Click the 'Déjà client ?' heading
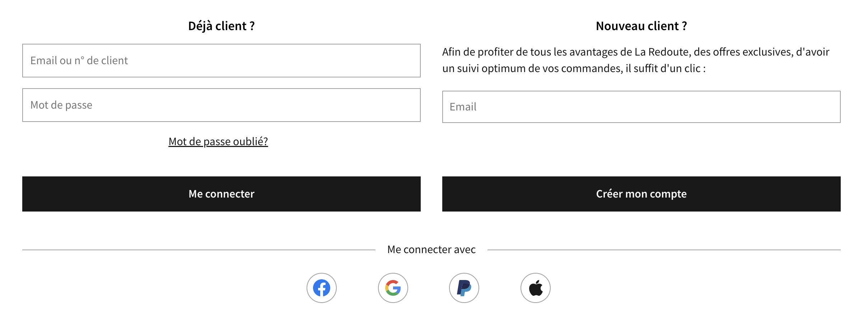The height and width of the screenshot is (332, 868). (x=221, y=26)
